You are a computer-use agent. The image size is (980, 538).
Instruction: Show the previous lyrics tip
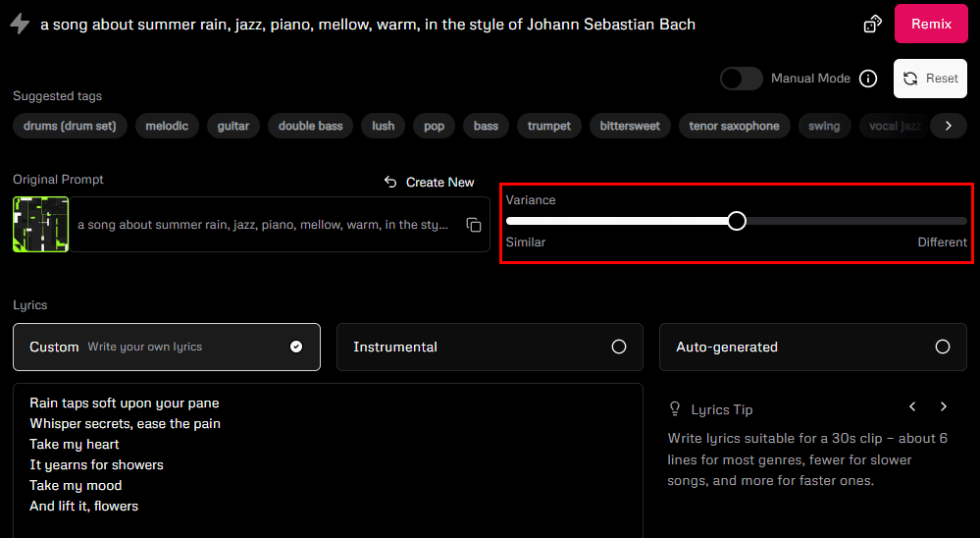(x=912, y=406)
